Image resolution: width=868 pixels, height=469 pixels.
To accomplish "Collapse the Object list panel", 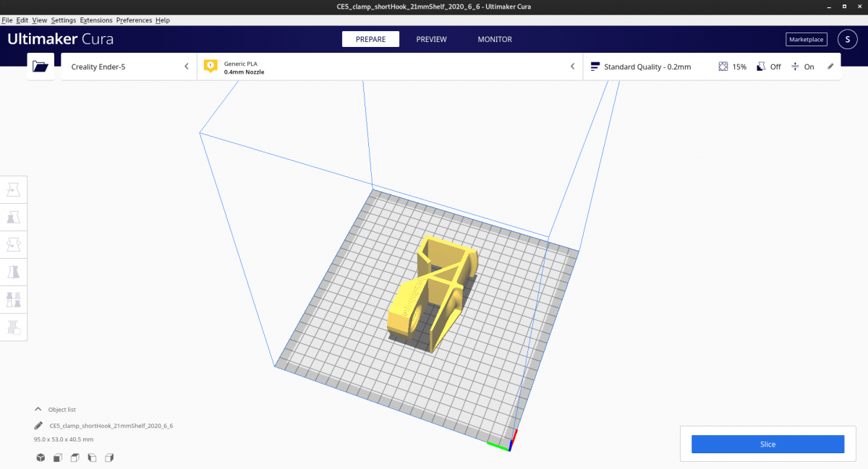I will tap(38, 409).
